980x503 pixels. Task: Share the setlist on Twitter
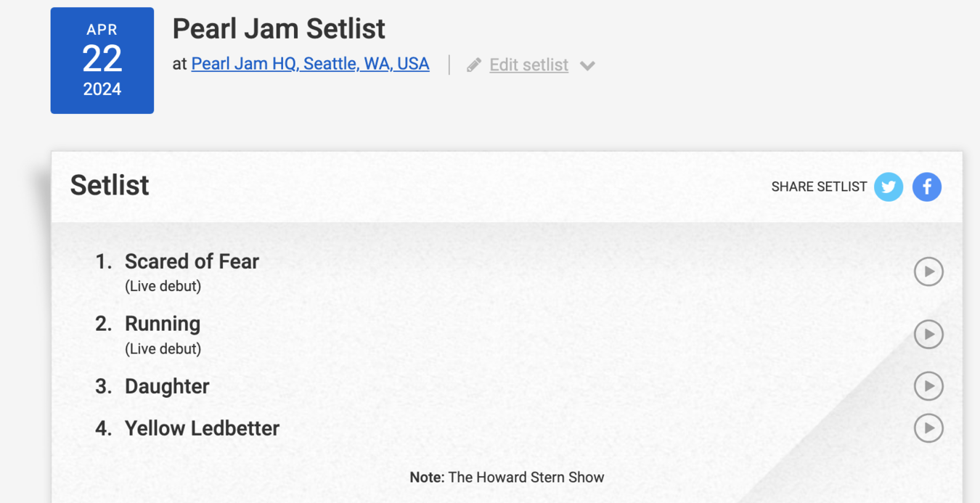(x=888, y=187)
